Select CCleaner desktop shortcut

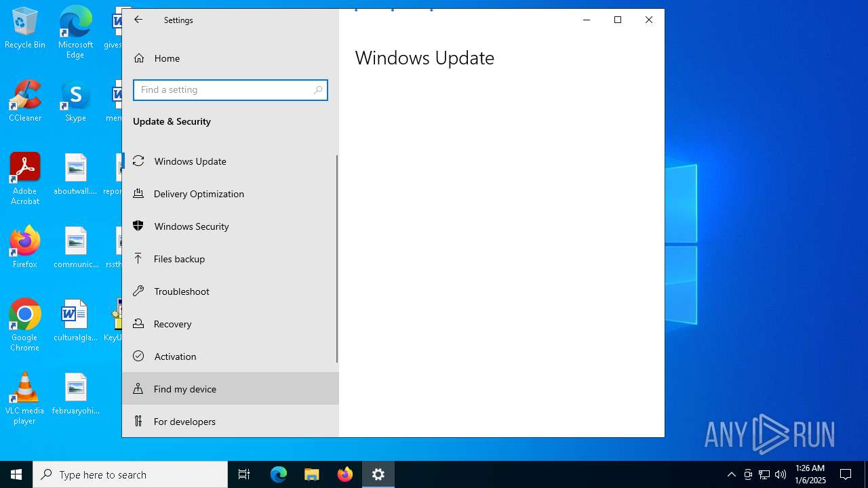pyautogui.click(x=25, y=102)
